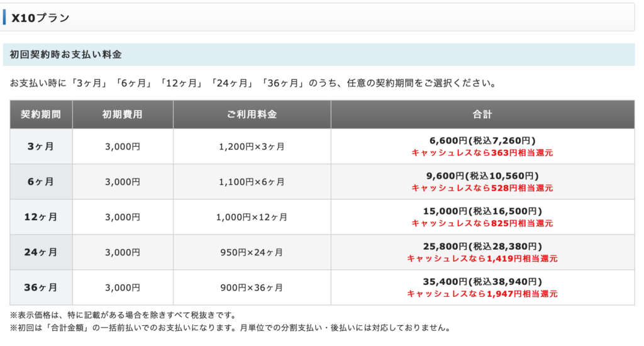
Task: Click the 9,600円(税込10,560円) total
Action: pos(482,176)
